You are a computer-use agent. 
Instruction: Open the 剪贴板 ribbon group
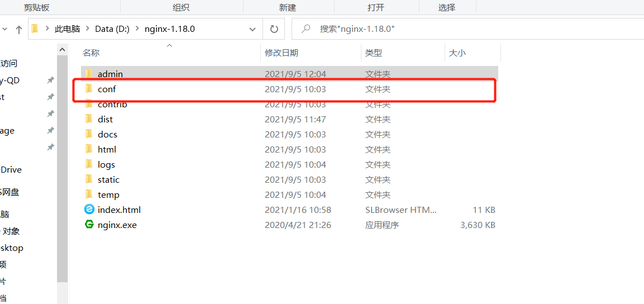(x=37, y=7)
